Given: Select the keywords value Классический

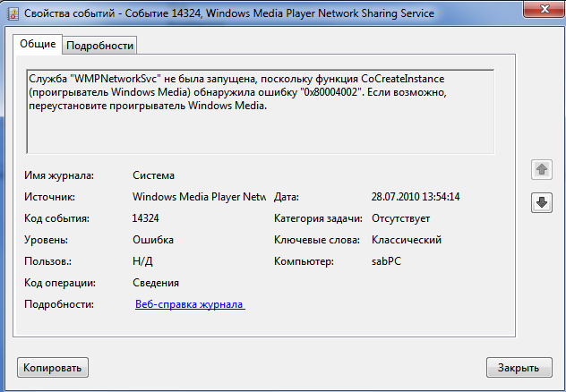Looking at the screenshot, I should point(407,240).
